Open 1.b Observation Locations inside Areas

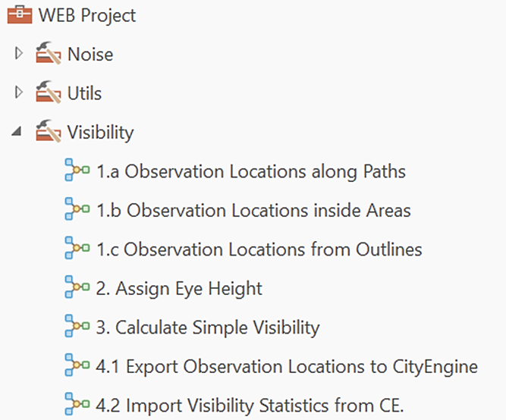253,211
